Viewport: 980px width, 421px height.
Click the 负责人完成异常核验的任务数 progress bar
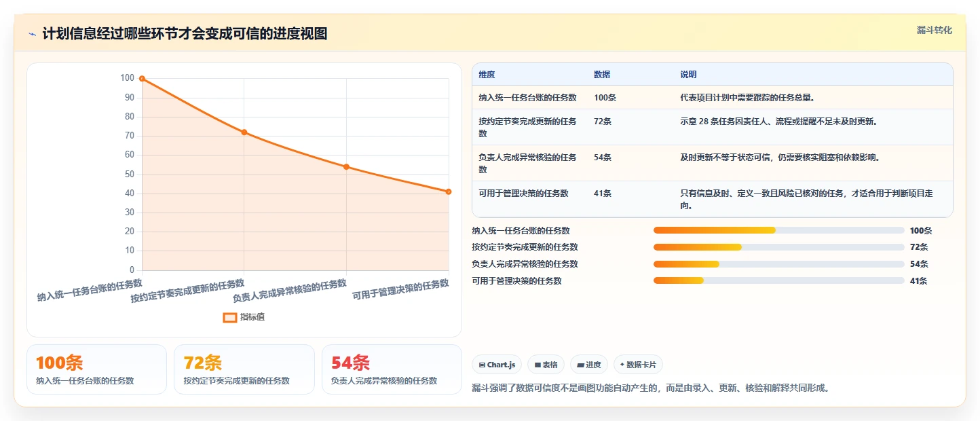pos(779,264)
